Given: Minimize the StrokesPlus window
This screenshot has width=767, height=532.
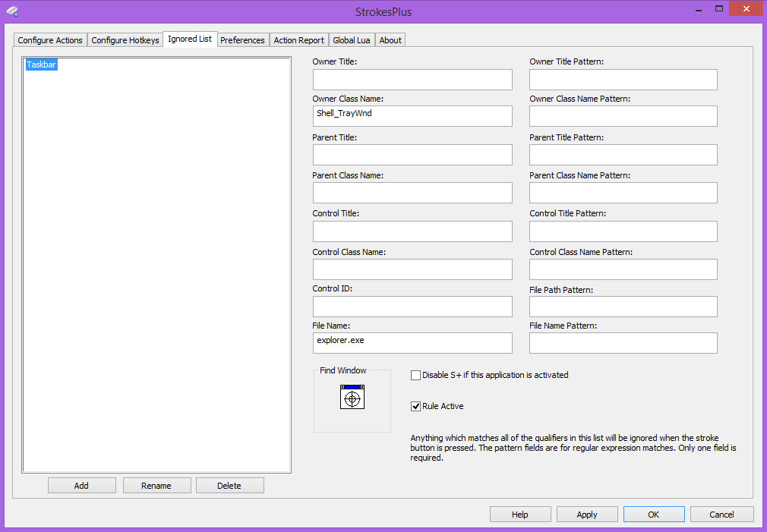Looking at the screenshot, I should pos(699,9).
